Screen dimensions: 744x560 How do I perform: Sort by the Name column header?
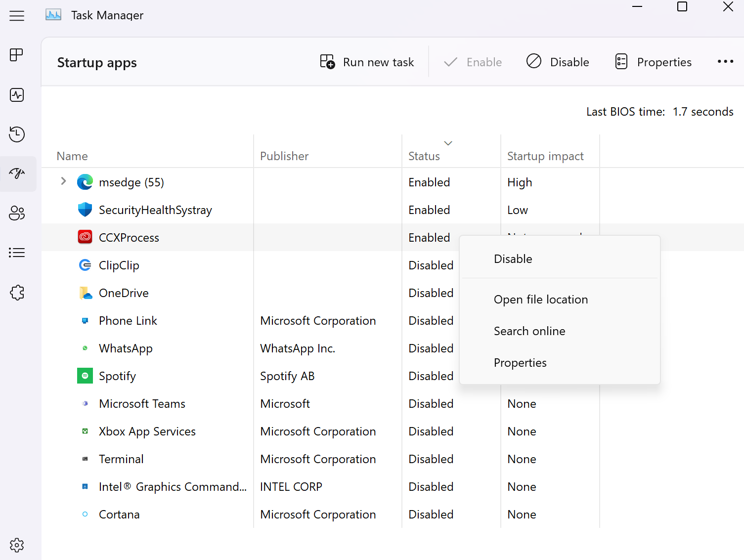72,156
